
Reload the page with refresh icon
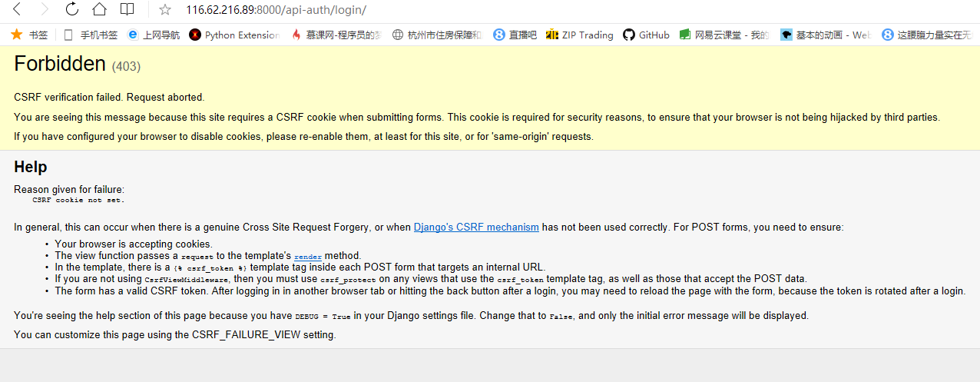coord(72,10)
